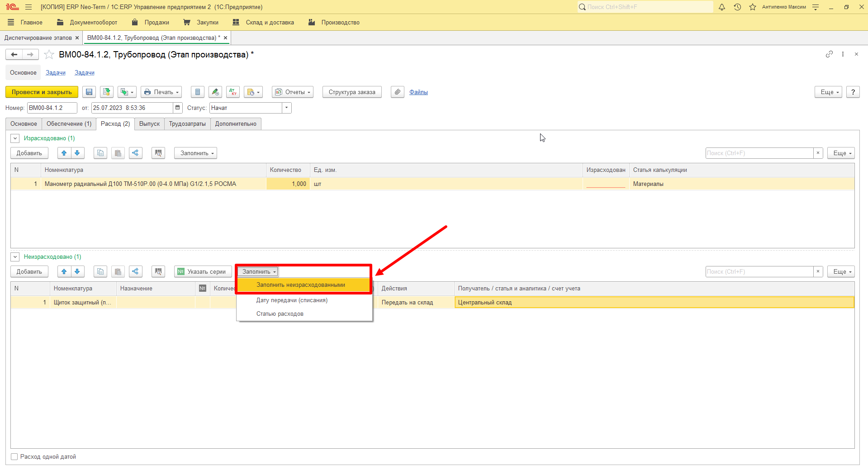The width and height of the screenshot is (868, 470).
Task: Click split row icon in Неизрасходовано toolbar
Action: click(135, 271)
